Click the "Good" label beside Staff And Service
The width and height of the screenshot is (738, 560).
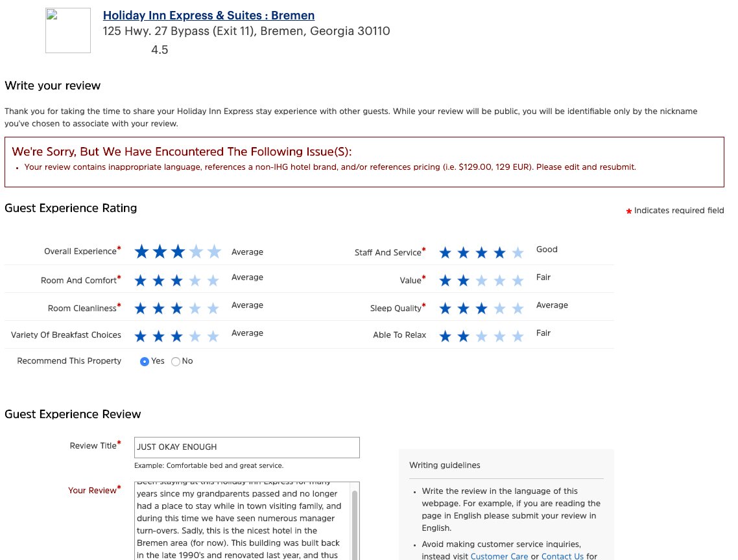pyautogui.click(x=547, y=250)
